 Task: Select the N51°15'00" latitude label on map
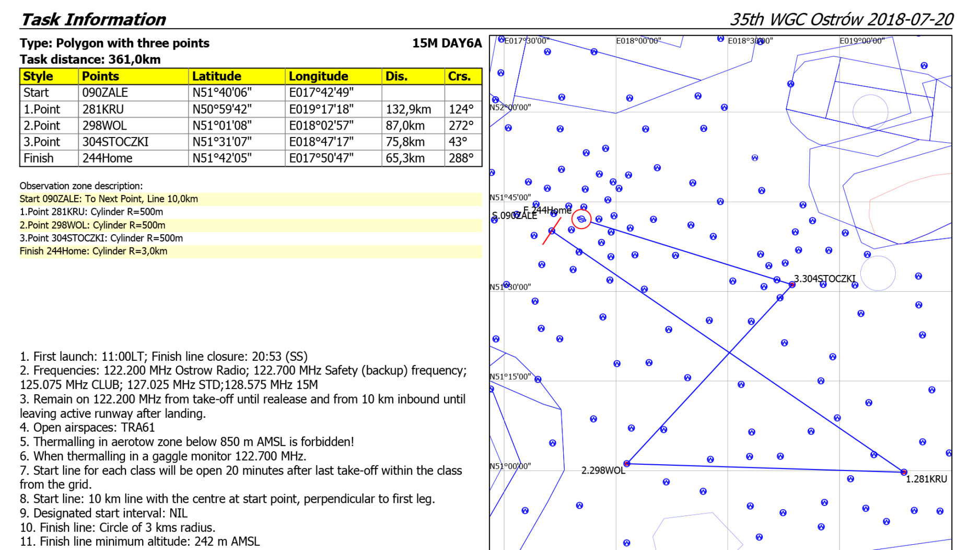pyautogui.click(x=510, y=376)
